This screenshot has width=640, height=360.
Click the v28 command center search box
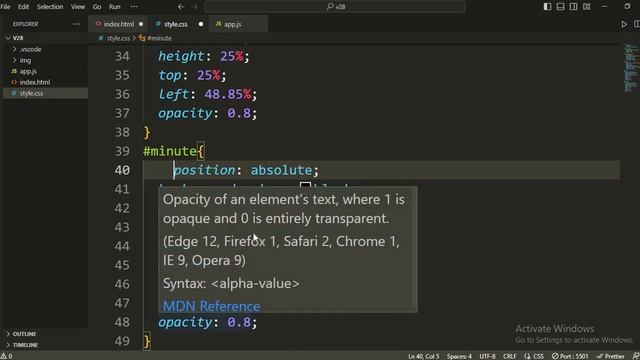coord(335,7)
